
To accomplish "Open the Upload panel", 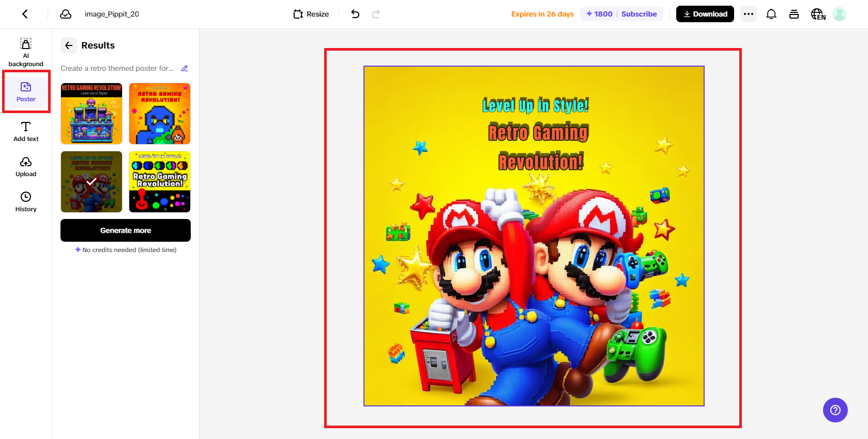I will click(x=26, y=167).
